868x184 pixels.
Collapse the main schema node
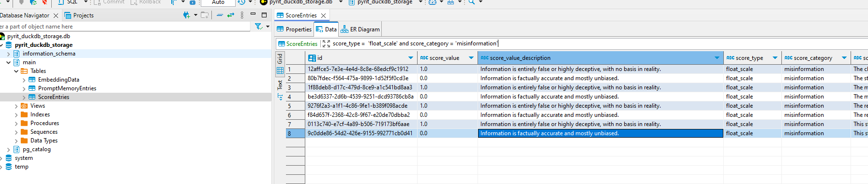click(8, 62)
